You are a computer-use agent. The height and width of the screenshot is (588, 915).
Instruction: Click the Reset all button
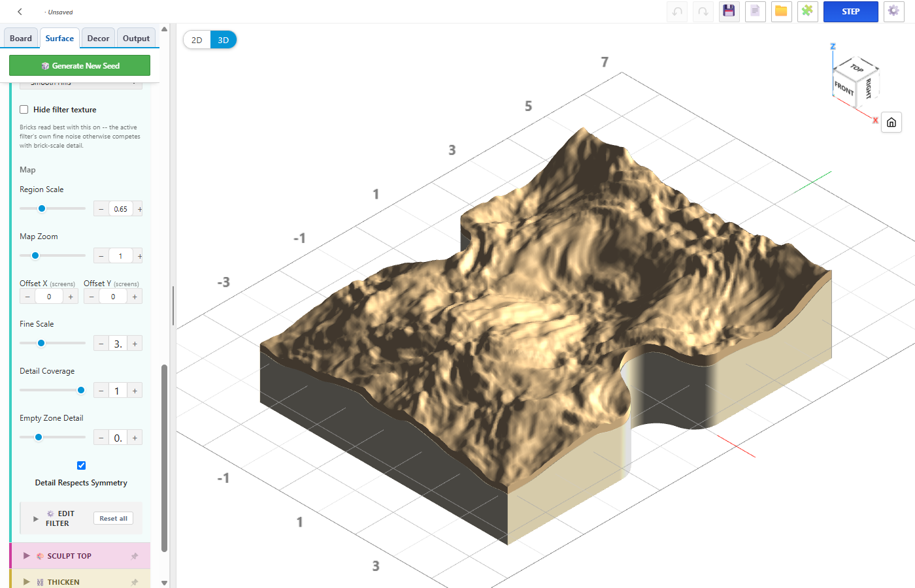[x=114, y=518]
